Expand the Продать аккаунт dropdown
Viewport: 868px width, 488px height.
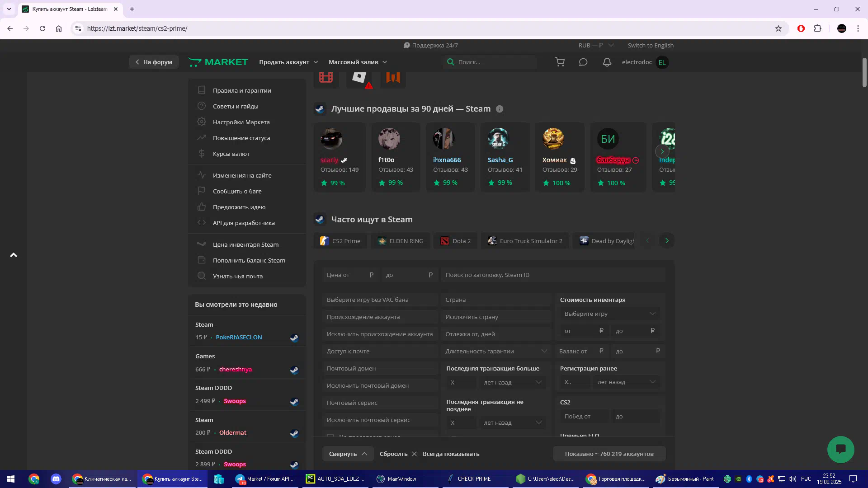click(288, 62)
